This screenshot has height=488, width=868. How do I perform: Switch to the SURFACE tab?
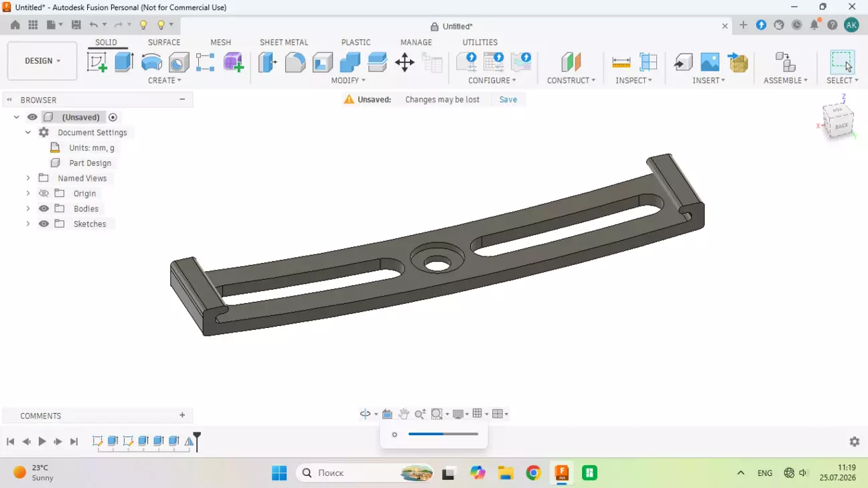[x=164, y=42]
